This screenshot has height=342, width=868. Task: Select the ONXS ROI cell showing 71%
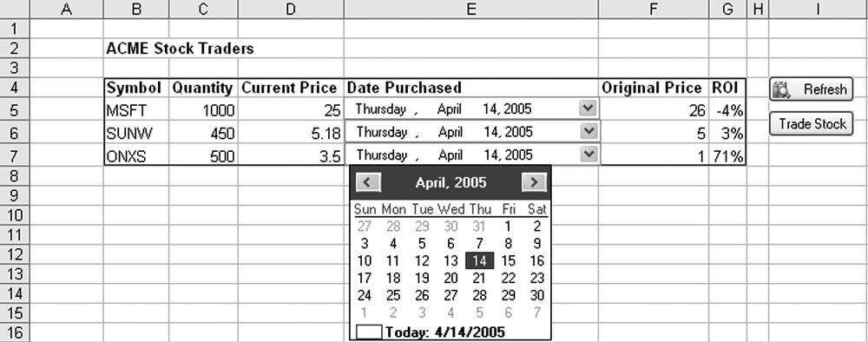click(727, 156)
